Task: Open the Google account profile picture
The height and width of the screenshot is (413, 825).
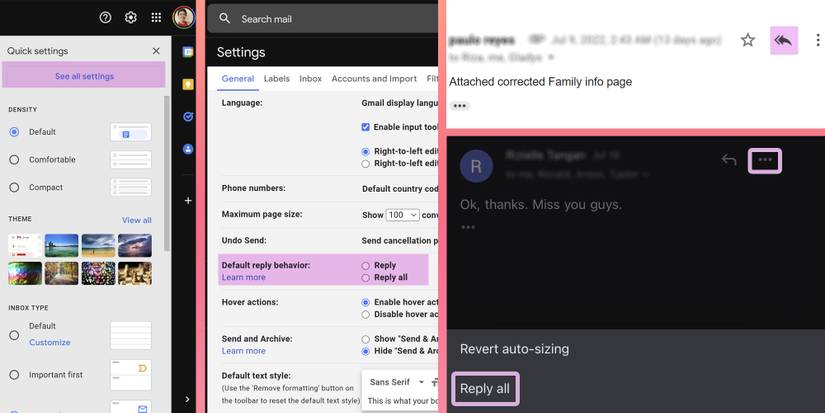Action: click(183, 18)
